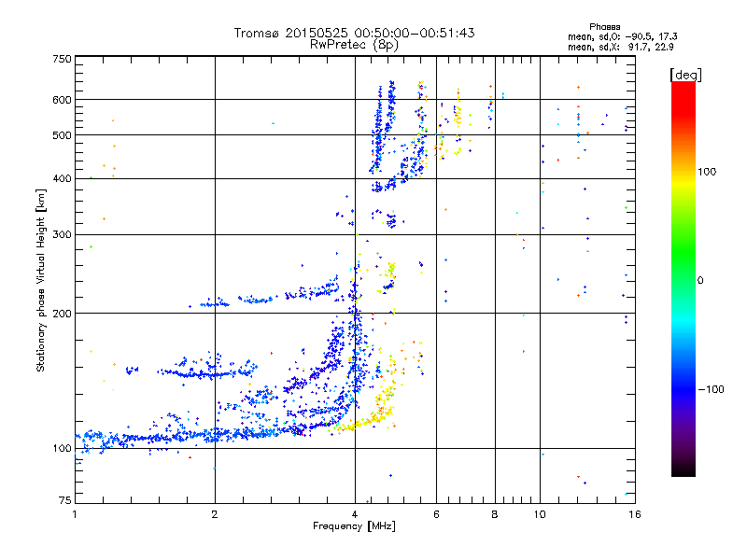Click the x-axis tick label '8'
Image resolution: width=747 pixels, height=560 pixels.
[495, 514]
